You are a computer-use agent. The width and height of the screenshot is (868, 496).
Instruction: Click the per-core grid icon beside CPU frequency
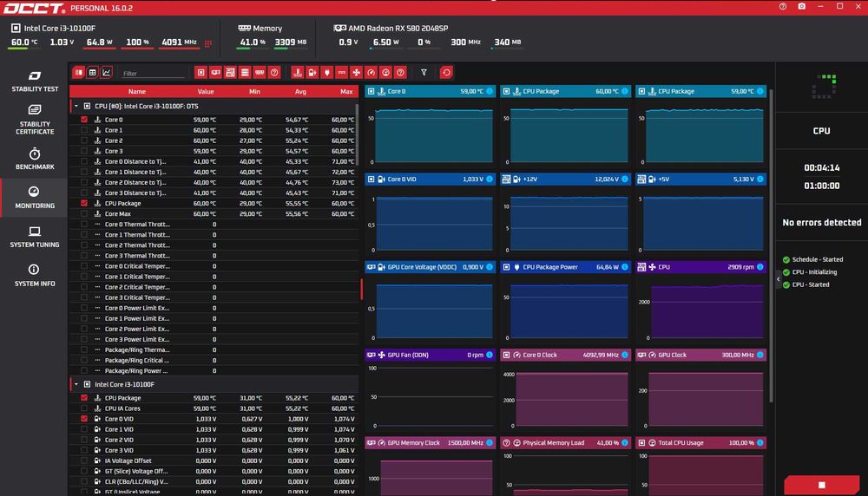point(208,43)
